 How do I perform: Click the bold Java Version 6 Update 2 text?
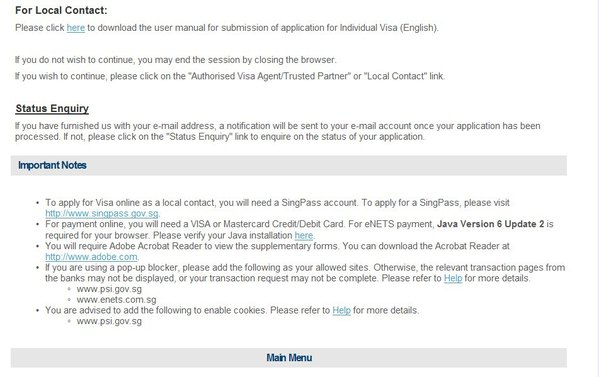click(491, 224)
